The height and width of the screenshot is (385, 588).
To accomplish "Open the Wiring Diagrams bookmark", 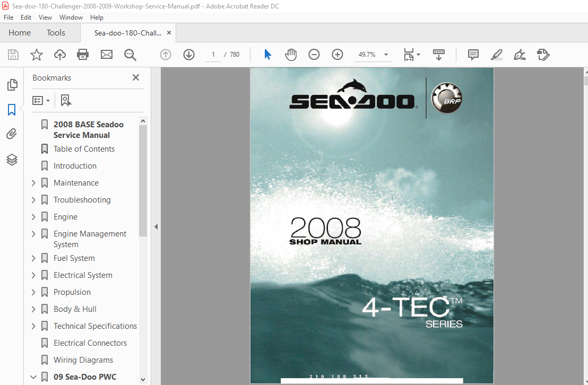I will coord(83,360).
